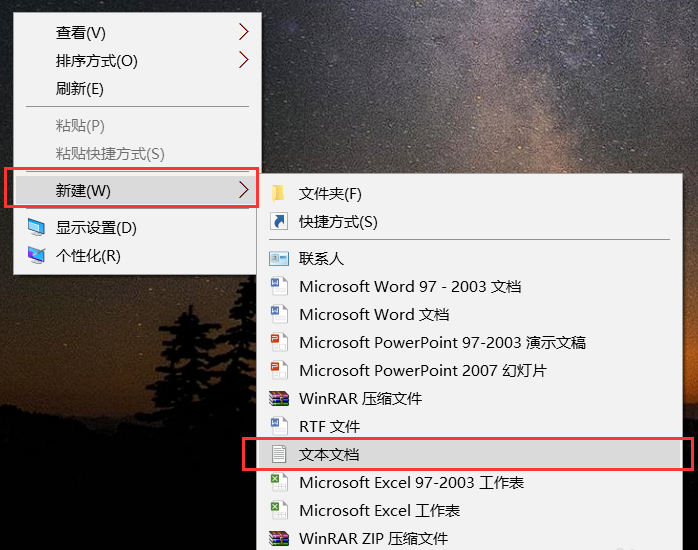Open the 排序方式(O) menu entry
698x550 pixels.
tap(137, 60)
